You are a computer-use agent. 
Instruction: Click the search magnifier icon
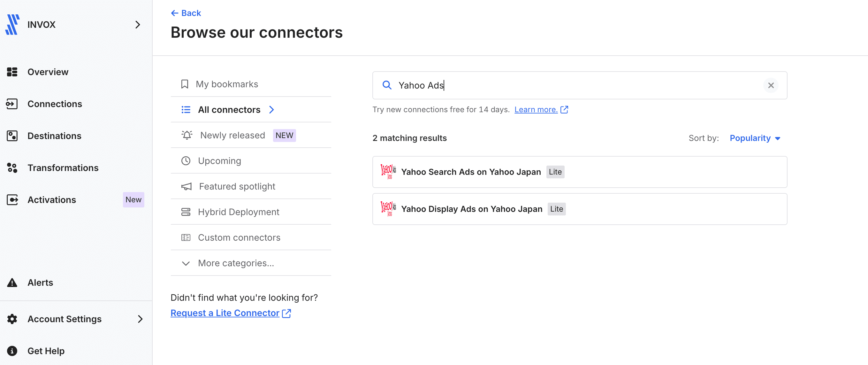tap(387, 85)
